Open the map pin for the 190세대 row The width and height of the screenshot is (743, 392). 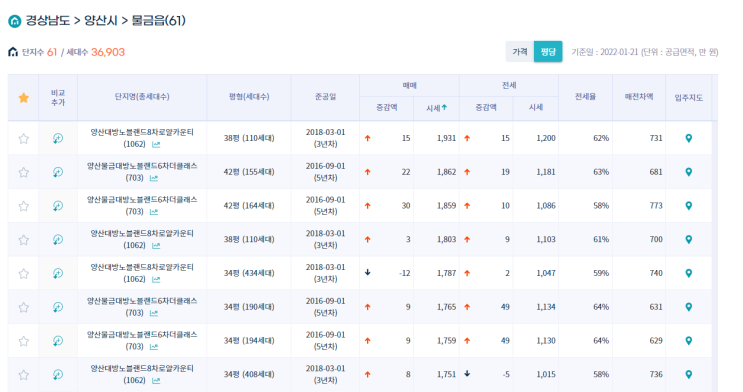(689, 307)
